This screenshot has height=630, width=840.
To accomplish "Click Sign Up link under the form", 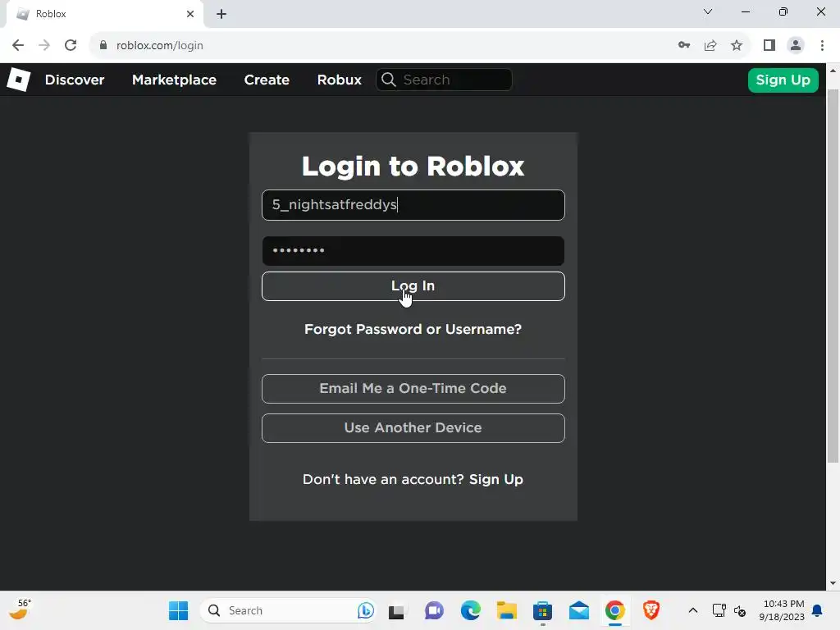I will [x=496, y=479].
